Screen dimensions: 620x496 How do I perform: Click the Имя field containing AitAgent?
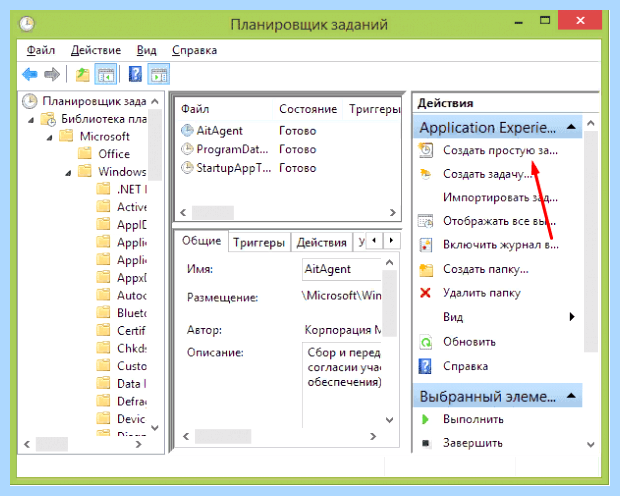[342, 269]
